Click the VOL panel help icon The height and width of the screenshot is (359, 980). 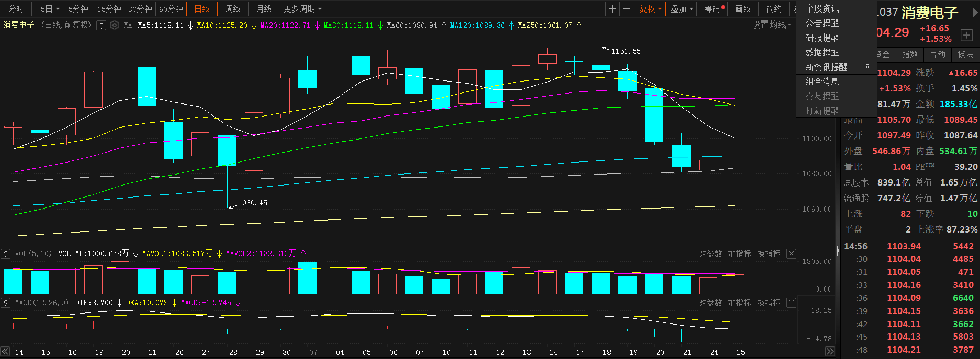6,254
